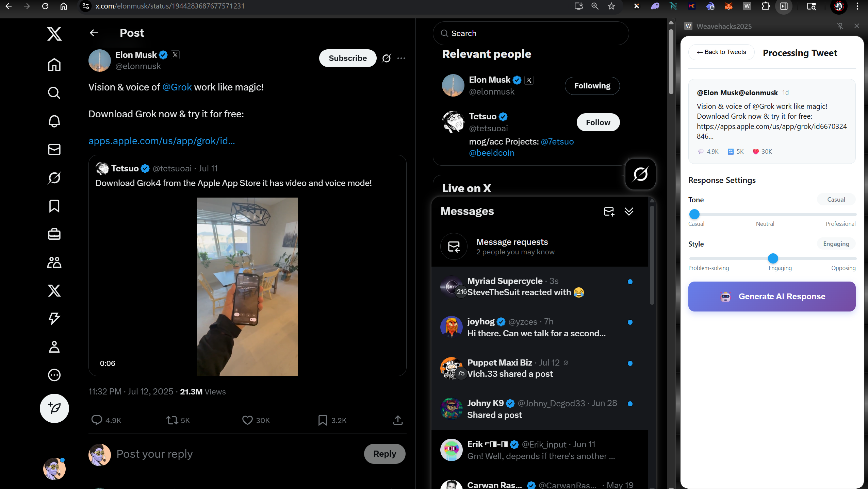Share the post via upload icon

[x=398, y=420]
